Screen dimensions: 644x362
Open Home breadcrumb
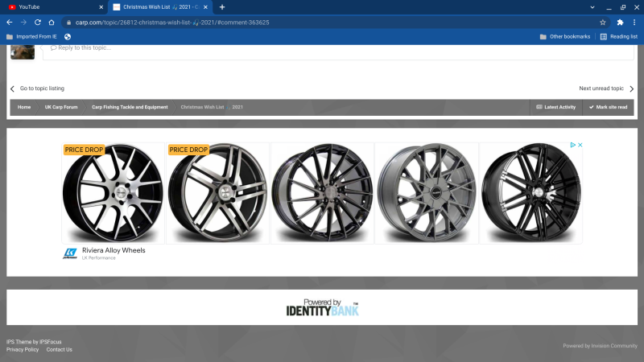pyautogui.click(x=24, y=107)
